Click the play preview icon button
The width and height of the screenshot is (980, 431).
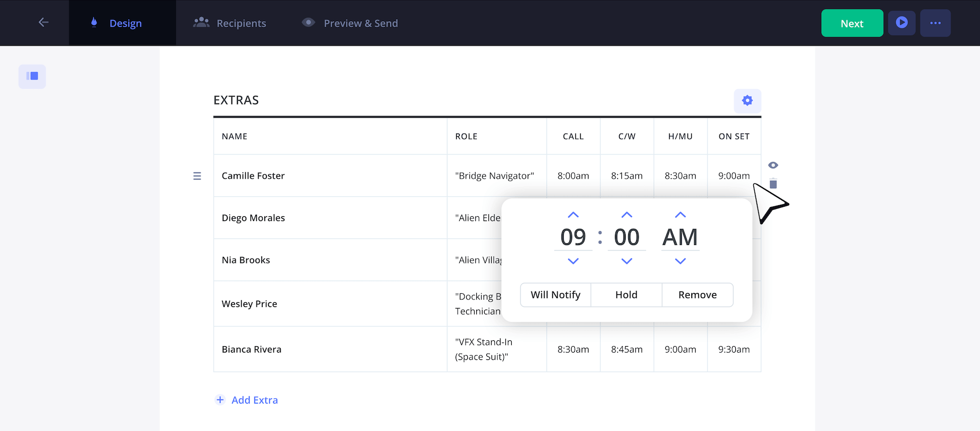coord(902,23)
